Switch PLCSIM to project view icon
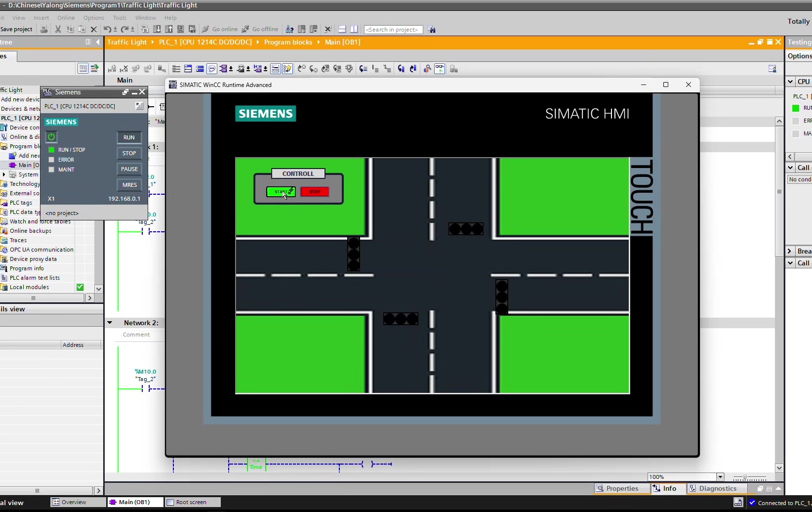The image size is (812, 512). pyautogui.click(x=139, y=106)
